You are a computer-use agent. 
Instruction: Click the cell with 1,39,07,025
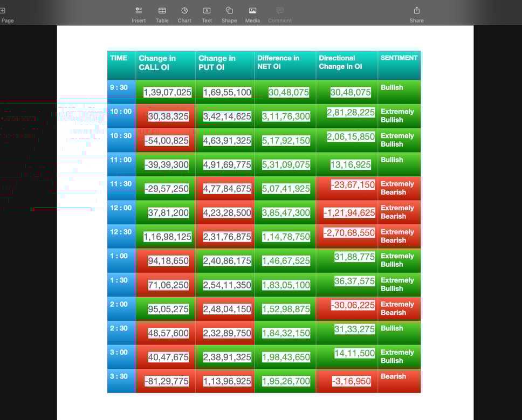point(166,92)
